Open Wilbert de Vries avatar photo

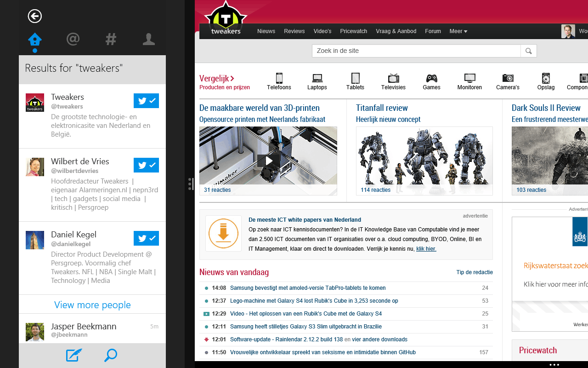(x=35, y=167)
